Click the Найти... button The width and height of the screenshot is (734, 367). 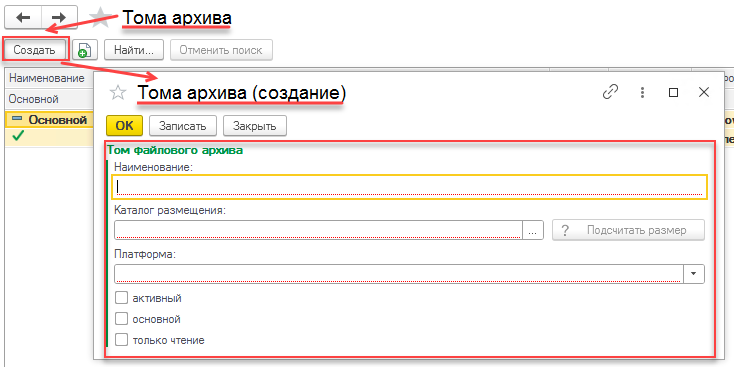click(134, 50)
